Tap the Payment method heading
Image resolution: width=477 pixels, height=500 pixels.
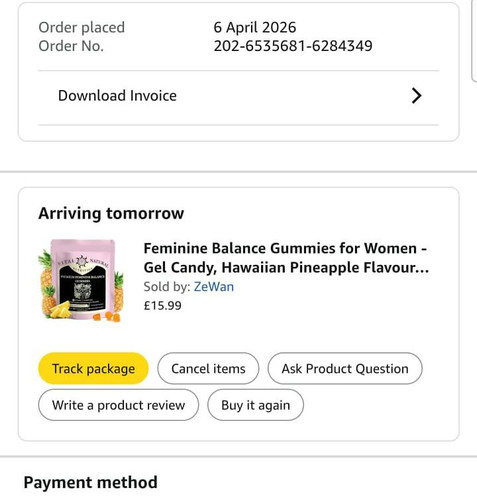(x=90, y=482)
